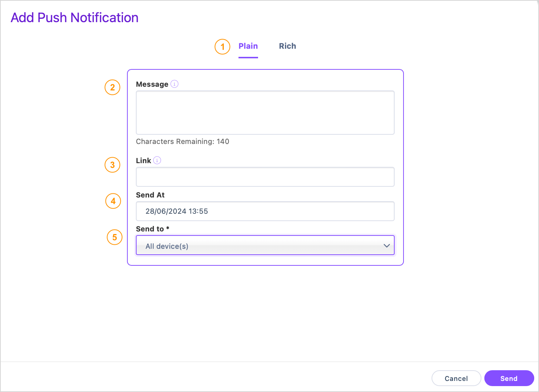The image size is (539, 392).
Task: Click the Link info icon
Action: click(157, 160)
